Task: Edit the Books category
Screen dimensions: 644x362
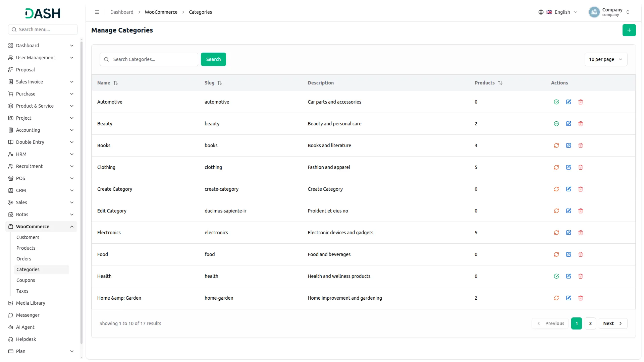Action: coord(569,145)
